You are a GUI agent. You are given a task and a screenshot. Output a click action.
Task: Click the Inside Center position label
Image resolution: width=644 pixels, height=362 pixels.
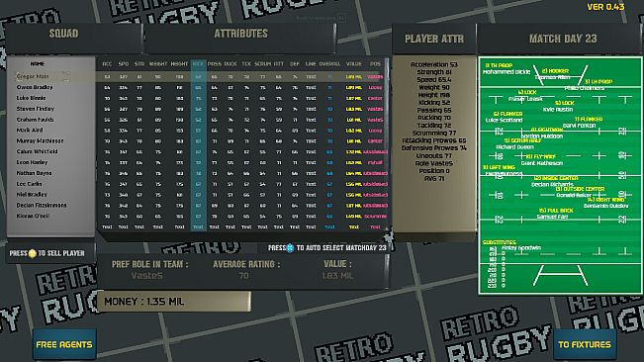point(556,178)
